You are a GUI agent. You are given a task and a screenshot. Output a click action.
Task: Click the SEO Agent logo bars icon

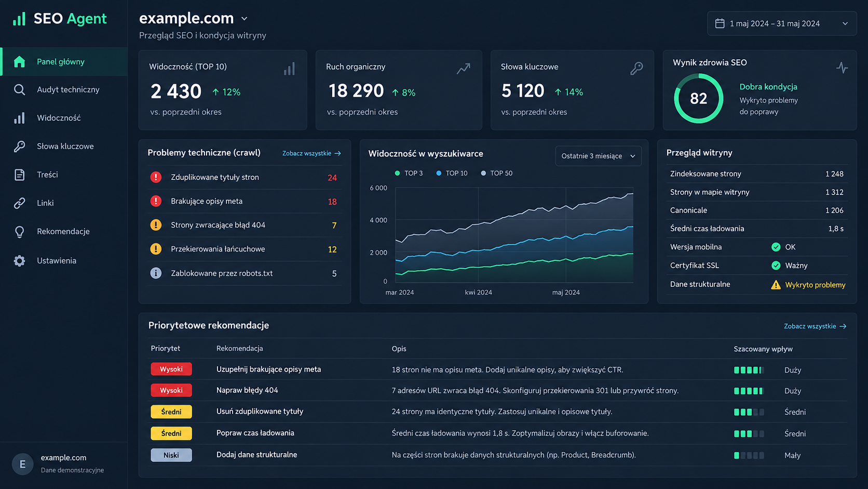(19, 19)
